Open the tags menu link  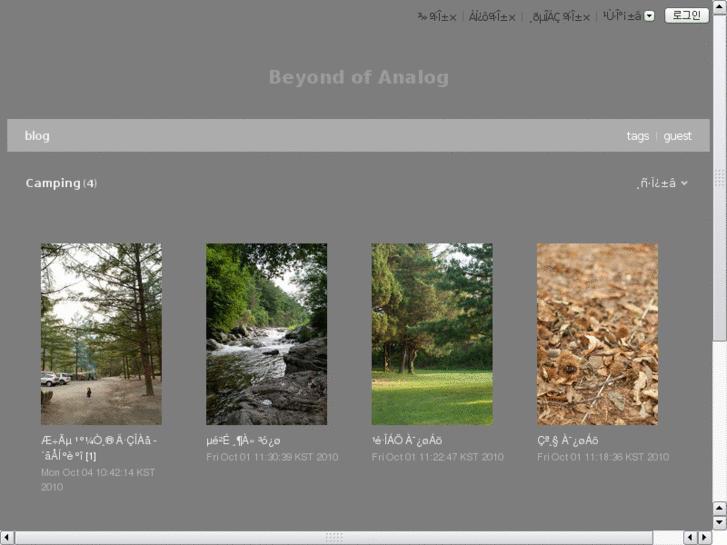(638, 136)
